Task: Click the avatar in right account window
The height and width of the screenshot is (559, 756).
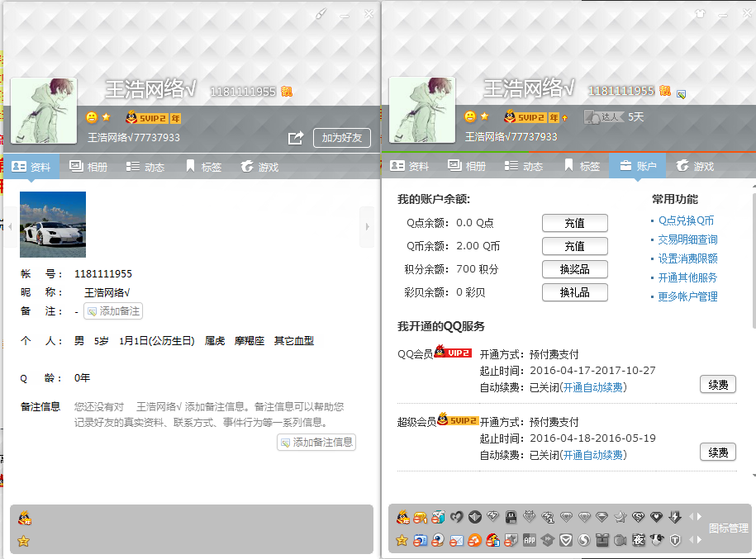Action: pyautogui.click(x=422, y=110)
